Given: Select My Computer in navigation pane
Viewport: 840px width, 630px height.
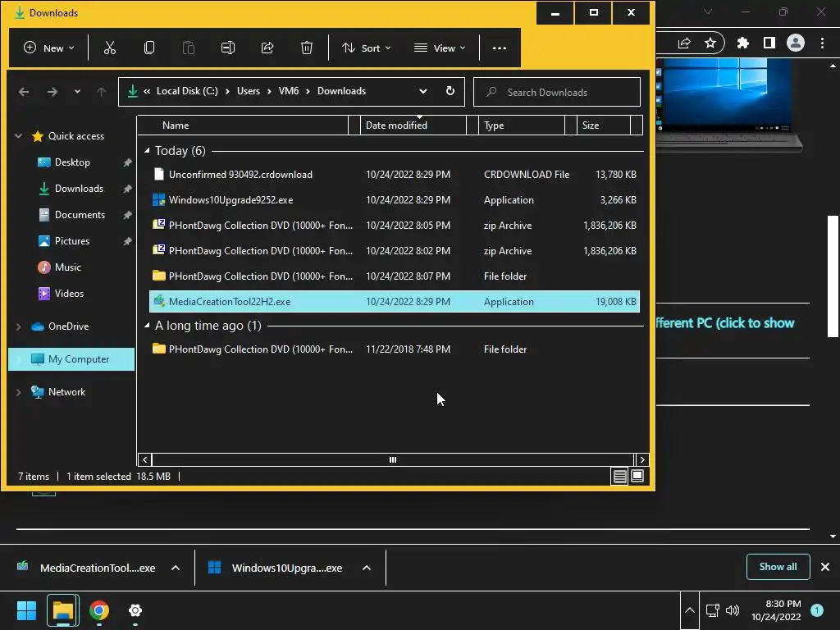Looking at the screenshot, I should click(71, 359).
